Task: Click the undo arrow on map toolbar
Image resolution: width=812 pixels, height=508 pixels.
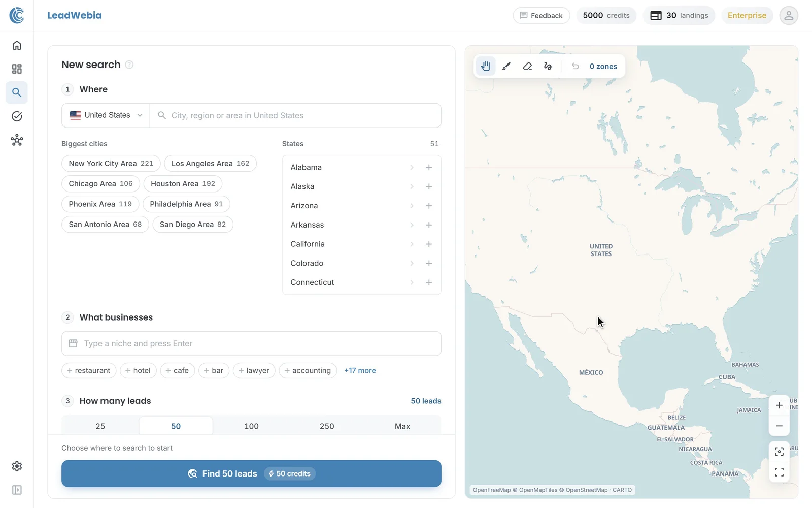Action: click(575, 66)
